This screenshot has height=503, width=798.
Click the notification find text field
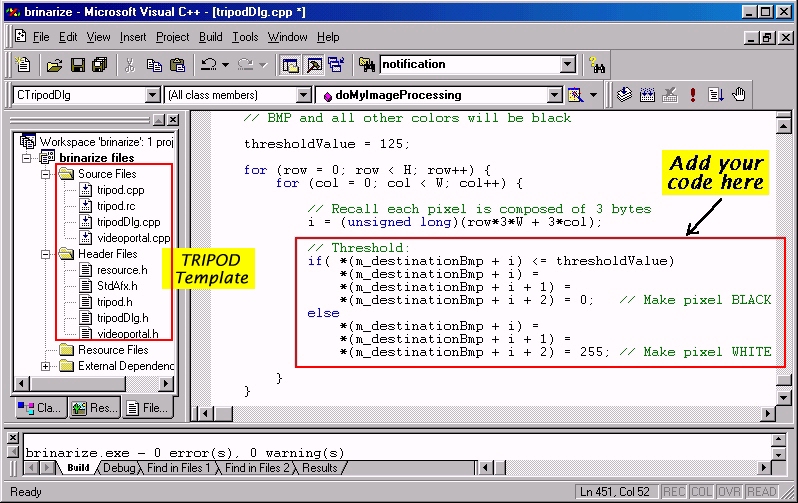tap(468, 65)
